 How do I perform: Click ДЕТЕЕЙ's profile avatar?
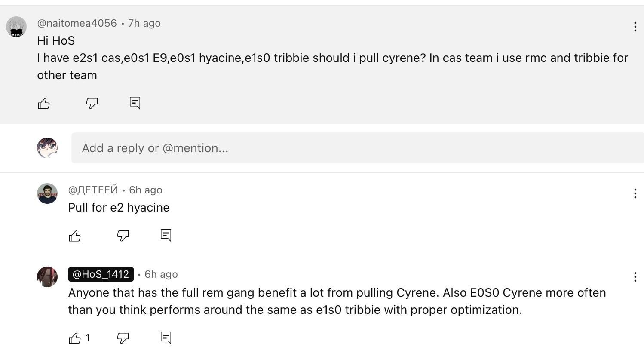[x=47, y=193]
